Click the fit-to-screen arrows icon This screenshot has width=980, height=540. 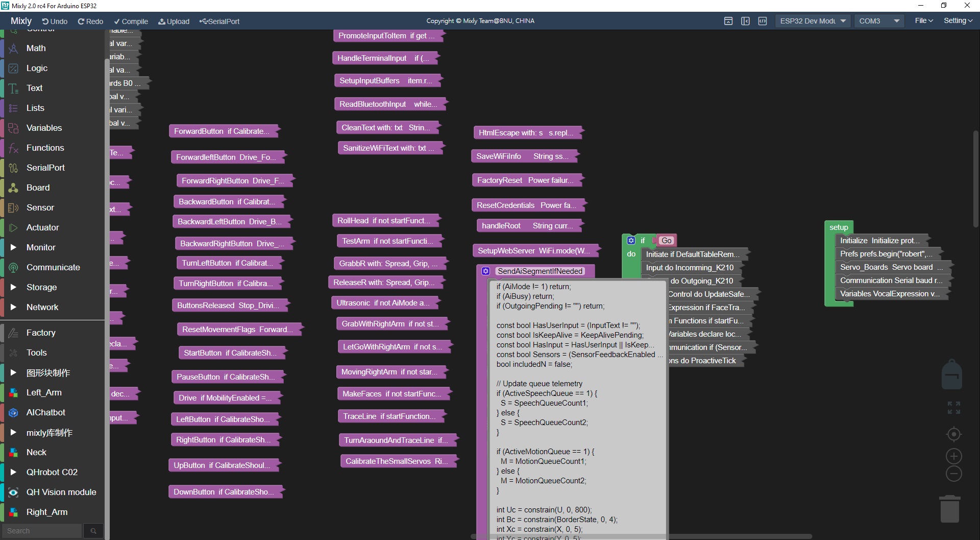coord(953,408)
